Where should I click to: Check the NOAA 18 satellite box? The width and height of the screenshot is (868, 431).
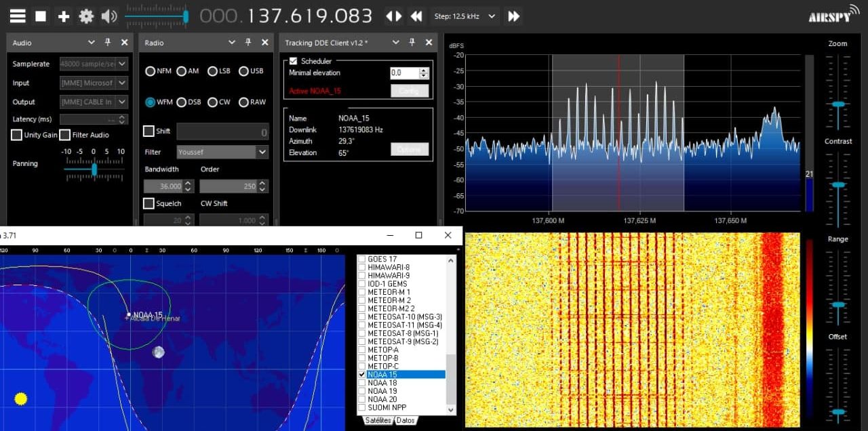coord(362,383)
